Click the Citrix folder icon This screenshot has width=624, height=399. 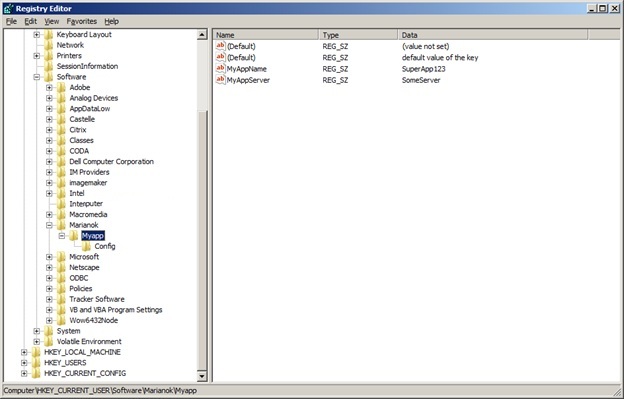coord(61,130)
